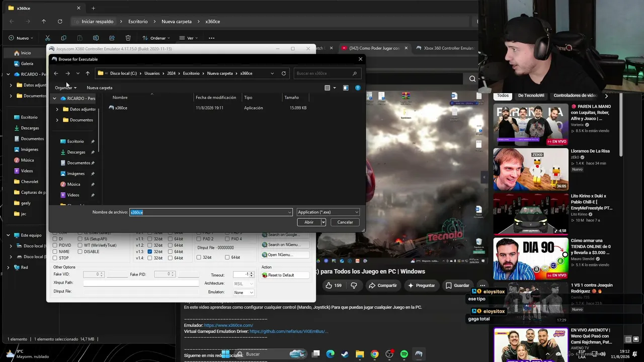Image resolution: width=644 pixels, height=362 pixels.
Task: Select the De TecnoloWi filter chip
Action: point(531,96)
